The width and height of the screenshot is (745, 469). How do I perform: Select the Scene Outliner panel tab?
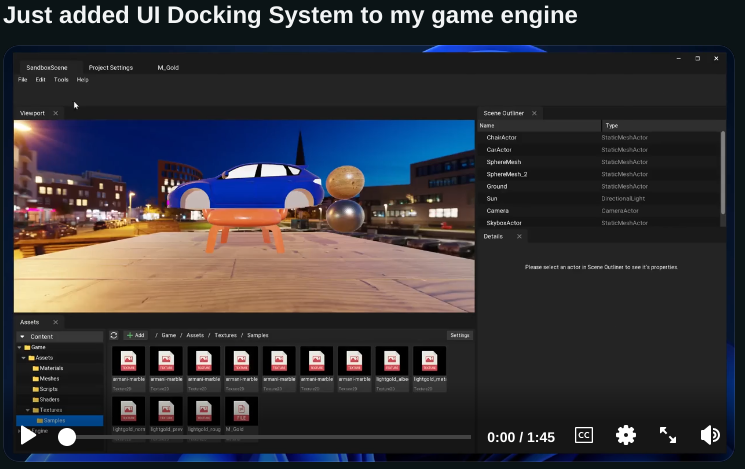pyautogui.click(x=504, y=113)
